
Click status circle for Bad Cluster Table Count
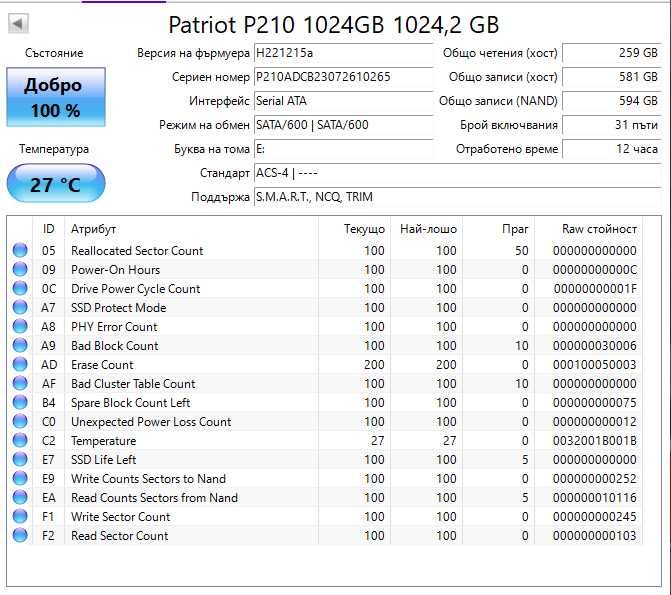[20, 384]
